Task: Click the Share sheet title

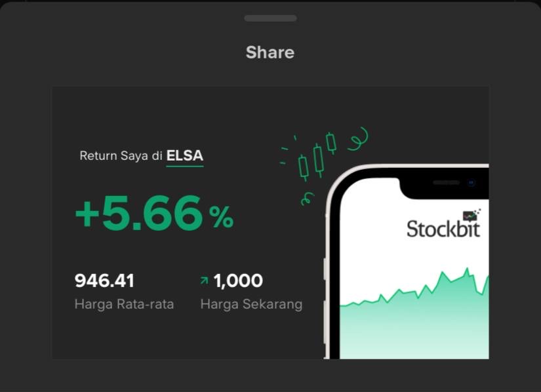Action: [270, 52]
